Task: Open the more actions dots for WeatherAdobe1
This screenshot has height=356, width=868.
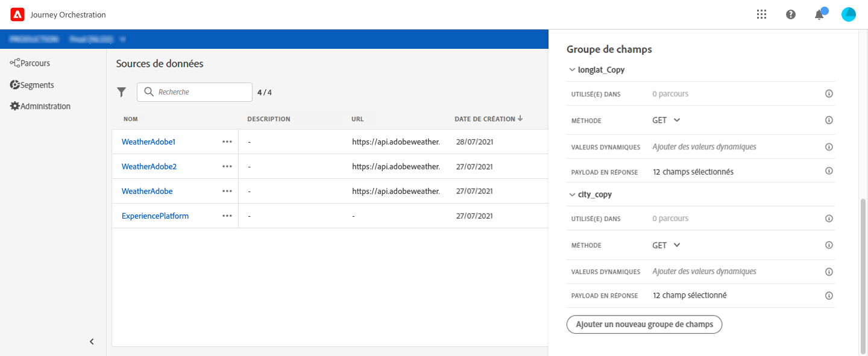Action: pos(227,142)
